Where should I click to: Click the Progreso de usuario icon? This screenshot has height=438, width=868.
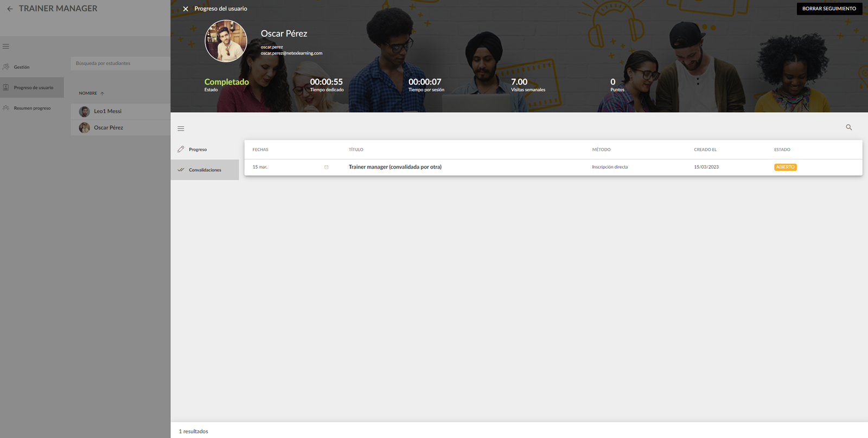[x=6, y=87]
